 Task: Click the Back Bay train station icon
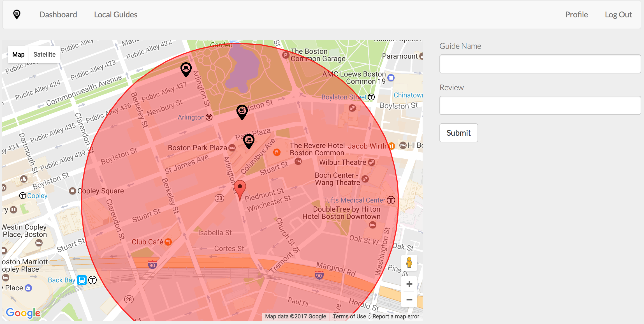pyautogui.click(x=82, y=280)
